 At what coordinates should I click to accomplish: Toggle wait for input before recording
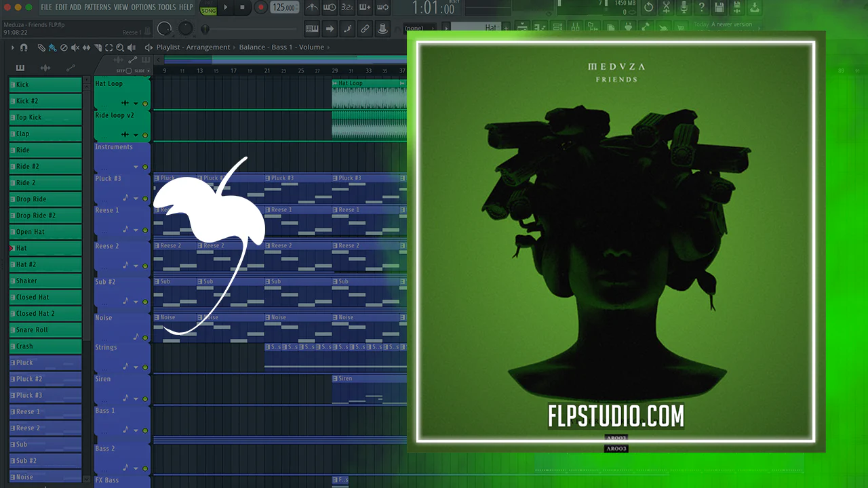329,7
